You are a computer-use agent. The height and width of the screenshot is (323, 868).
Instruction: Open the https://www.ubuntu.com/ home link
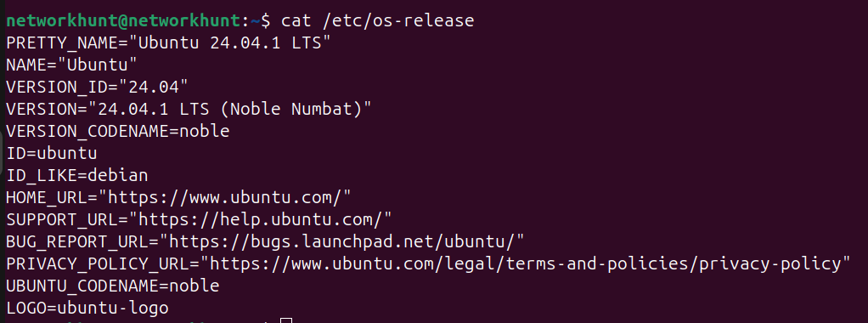pos(229,198)
